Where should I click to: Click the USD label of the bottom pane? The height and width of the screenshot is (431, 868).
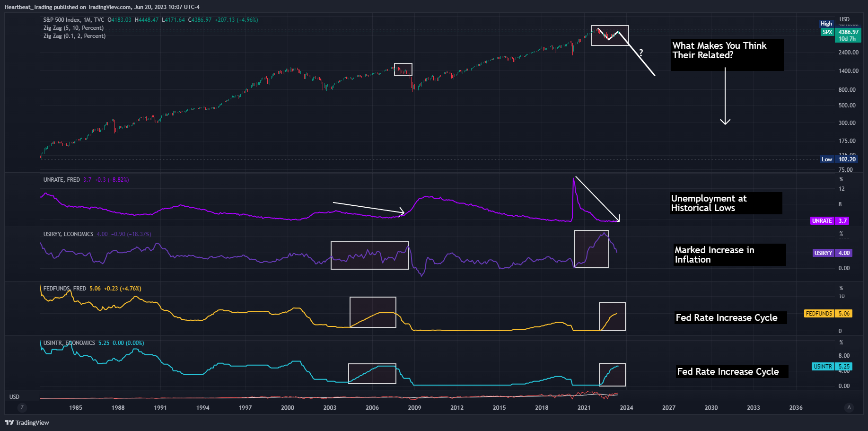[x=15, y=397]
